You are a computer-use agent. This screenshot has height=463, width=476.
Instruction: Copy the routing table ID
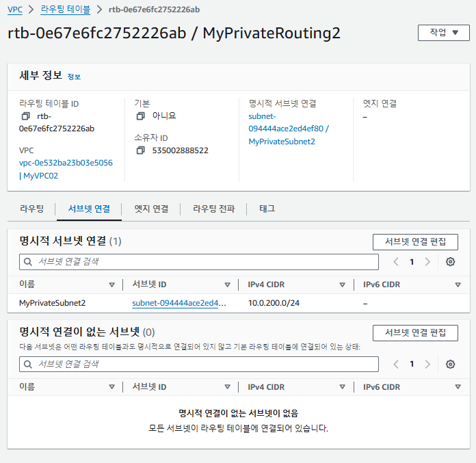tap(25, 116)
